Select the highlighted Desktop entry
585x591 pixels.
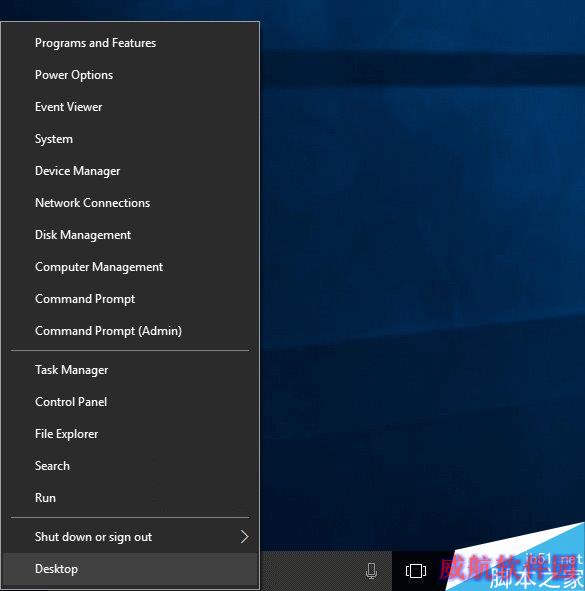point(130,569)
